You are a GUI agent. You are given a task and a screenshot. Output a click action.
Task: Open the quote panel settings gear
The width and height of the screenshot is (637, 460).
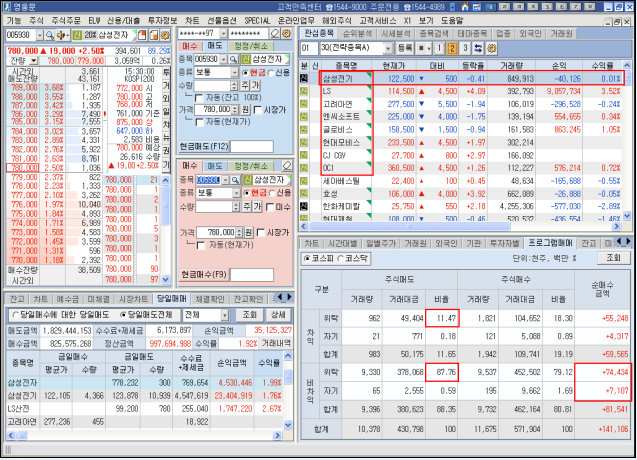[165, 35]
